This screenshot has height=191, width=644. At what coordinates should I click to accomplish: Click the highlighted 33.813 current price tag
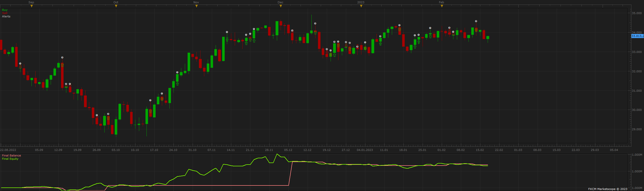tap(637, 36)
